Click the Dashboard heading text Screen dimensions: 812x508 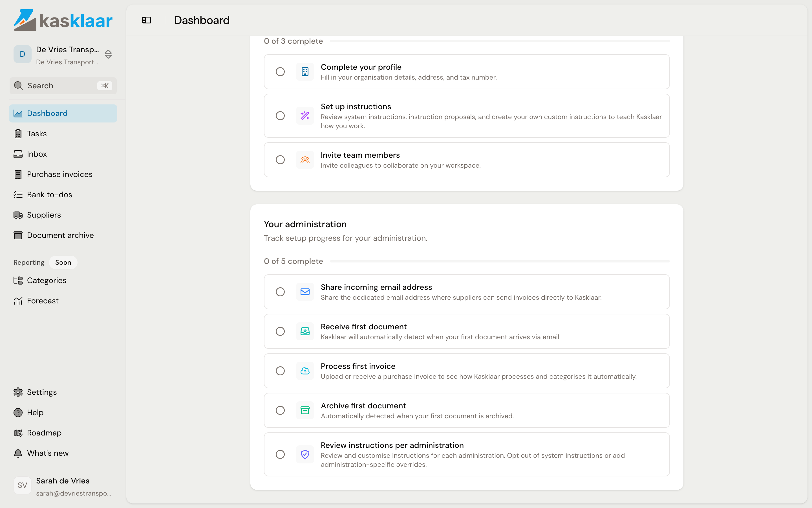tap(202, 20)
